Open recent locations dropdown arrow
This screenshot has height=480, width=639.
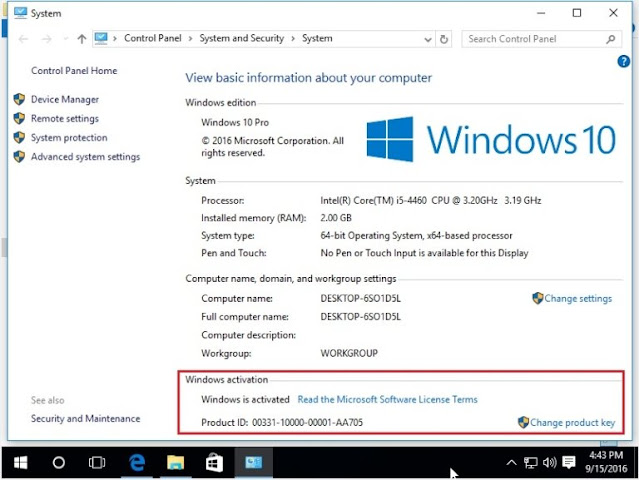tap(66, 39)
